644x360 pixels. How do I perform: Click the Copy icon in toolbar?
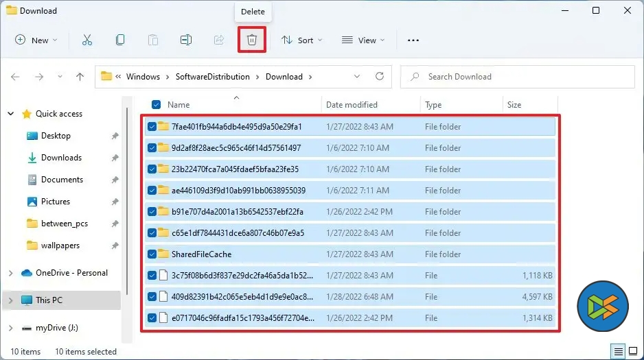point(120,40)
